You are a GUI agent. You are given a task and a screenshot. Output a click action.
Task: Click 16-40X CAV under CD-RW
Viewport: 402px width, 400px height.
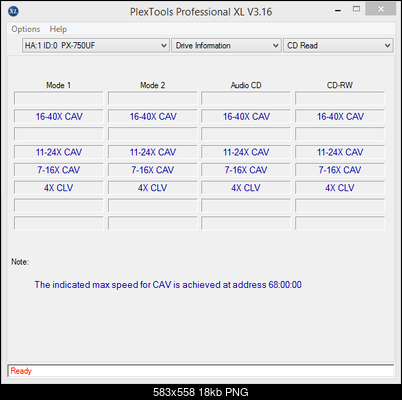coord(340,117)
